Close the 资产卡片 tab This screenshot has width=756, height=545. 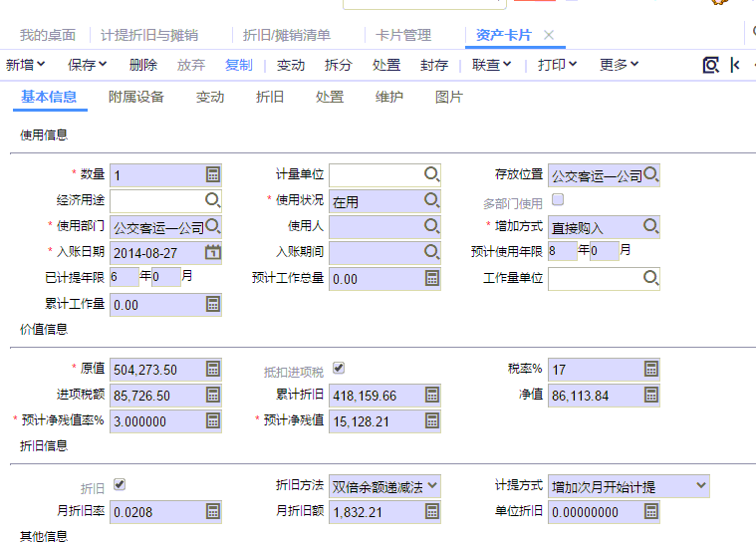click(549, 35)
